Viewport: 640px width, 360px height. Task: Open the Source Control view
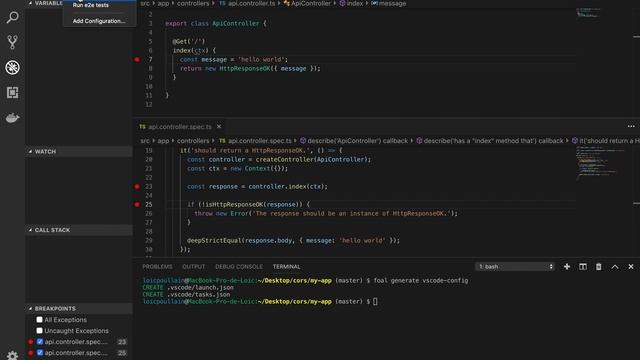12,42
